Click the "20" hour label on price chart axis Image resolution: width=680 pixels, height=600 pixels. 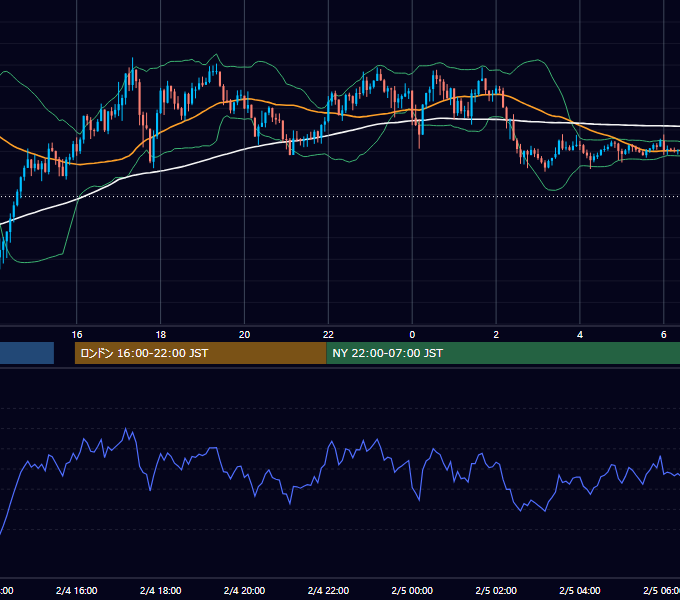pos(245,335)
